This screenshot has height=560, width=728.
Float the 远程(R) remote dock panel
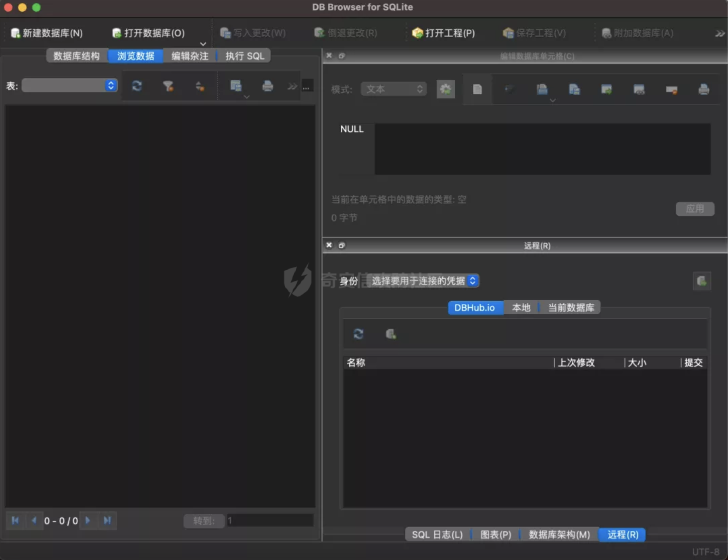[x=342, y=245]
